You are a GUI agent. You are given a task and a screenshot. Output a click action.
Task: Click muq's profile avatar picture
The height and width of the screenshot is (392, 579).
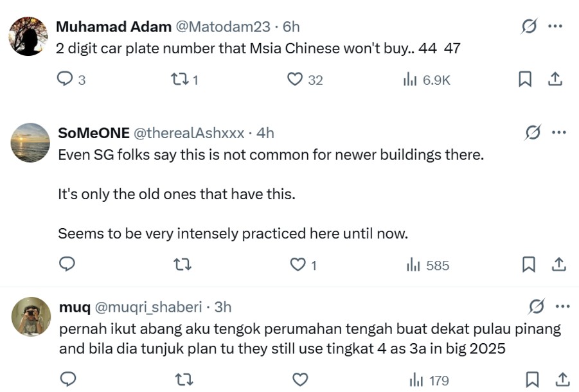coord(30,316)
